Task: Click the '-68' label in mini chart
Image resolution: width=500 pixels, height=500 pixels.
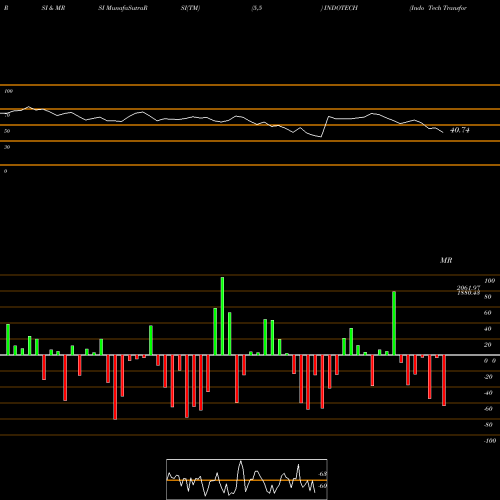Action: coord(322,474)
